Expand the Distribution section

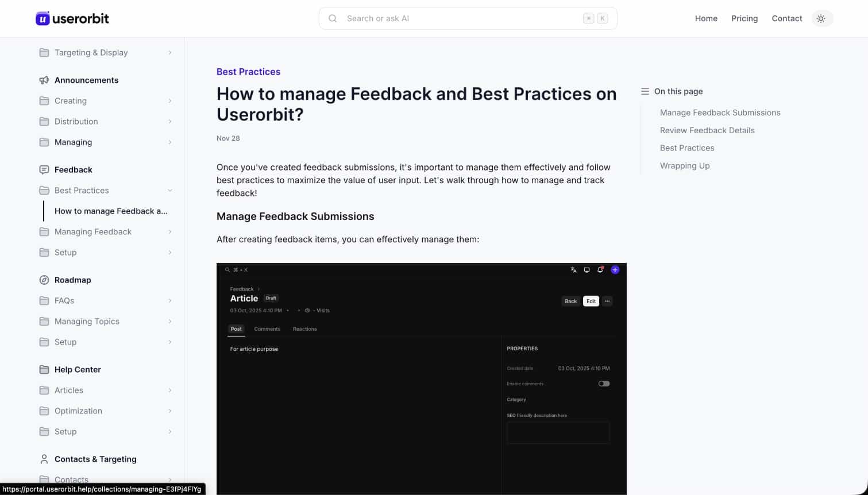tap(170, 121)
